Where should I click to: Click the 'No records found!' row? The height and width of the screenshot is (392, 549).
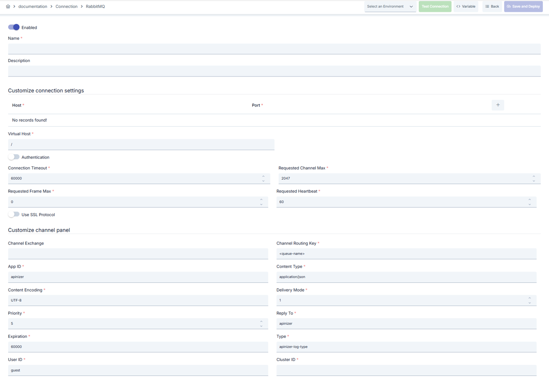(274, 120)
